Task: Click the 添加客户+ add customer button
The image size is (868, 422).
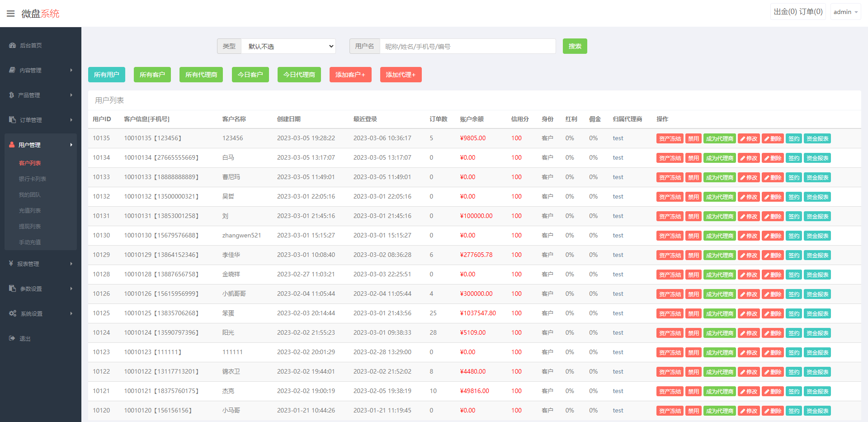Action: tap(350, 75)
